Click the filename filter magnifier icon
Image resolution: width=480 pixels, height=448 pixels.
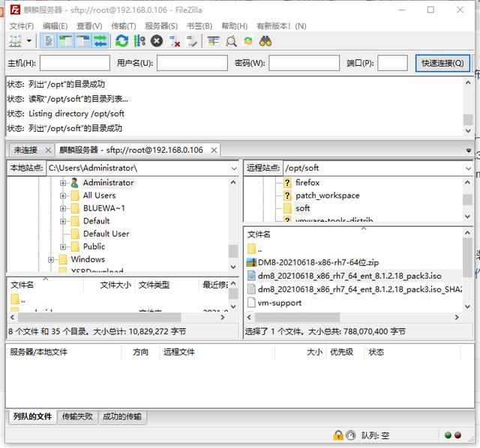[x=231, y=41]
